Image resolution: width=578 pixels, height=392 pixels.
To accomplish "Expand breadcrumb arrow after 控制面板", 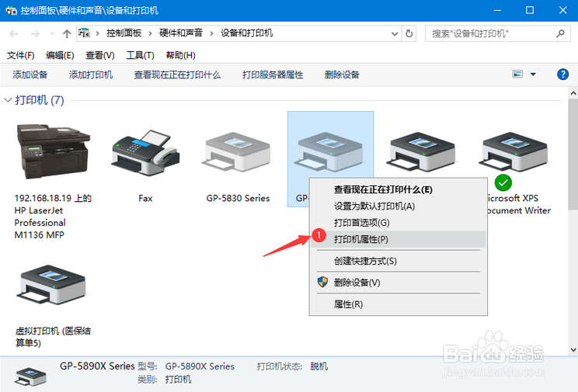I will pyautogui.click(x=151, y=33).
